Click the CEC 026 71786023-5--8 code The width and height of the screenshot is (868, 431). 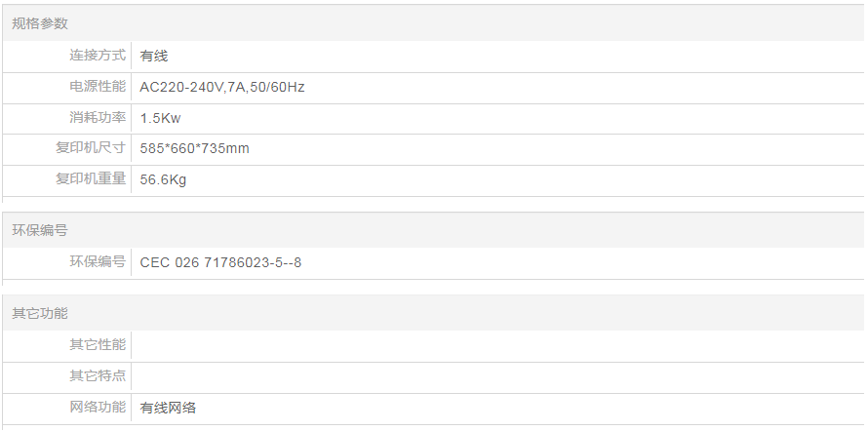click(x=220, y=262)
